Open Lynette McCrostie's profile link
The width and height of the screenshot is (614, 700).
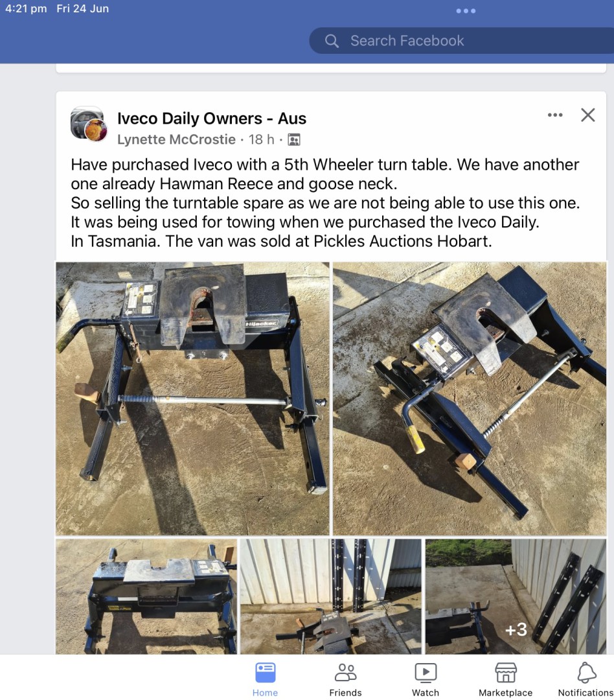(x=176, y=139)
